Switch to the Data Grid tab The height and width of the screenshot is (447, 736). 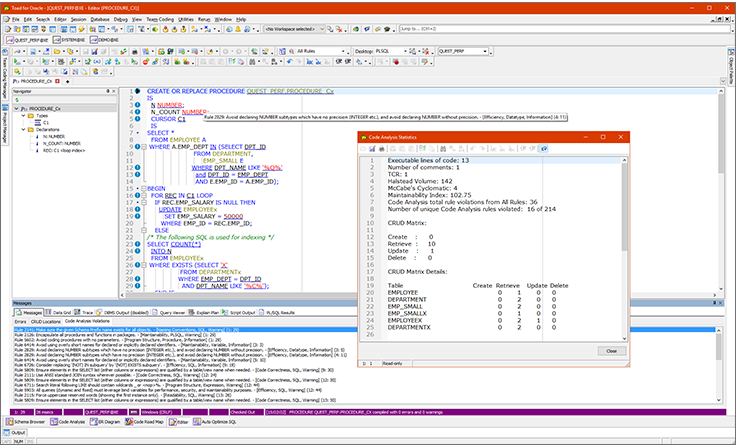pos(58,312)
